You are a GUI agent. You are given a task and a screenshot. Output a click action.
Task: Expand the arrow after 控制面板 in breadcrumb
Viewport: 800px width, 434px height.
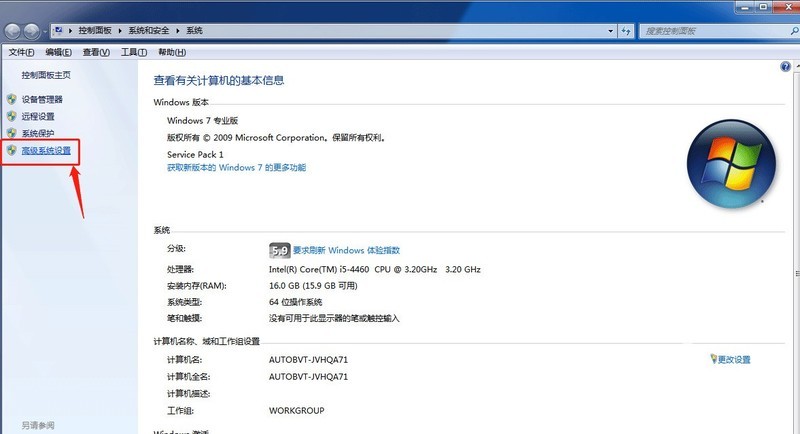point(127,31)
